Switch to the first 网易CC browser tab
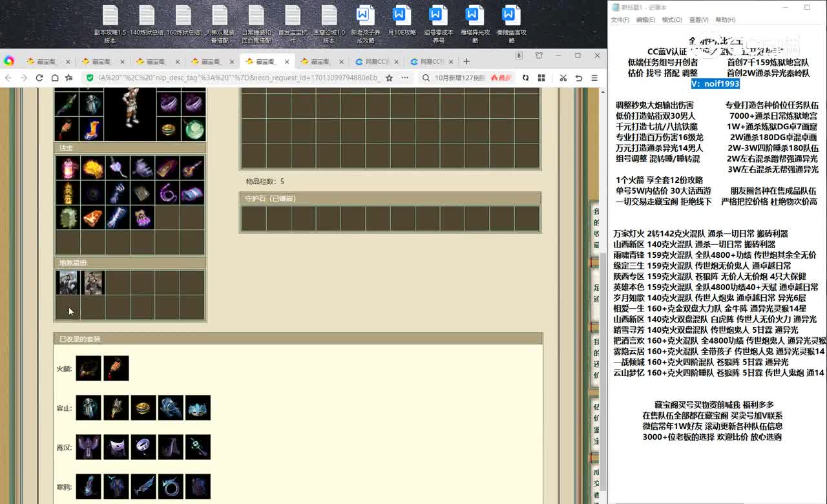 [376, 61]
